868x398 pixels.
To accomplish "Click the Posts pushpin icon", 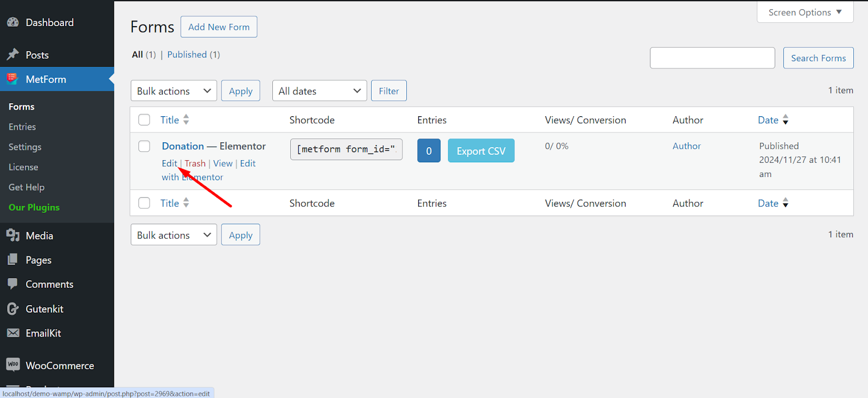I will pos(13,54).
